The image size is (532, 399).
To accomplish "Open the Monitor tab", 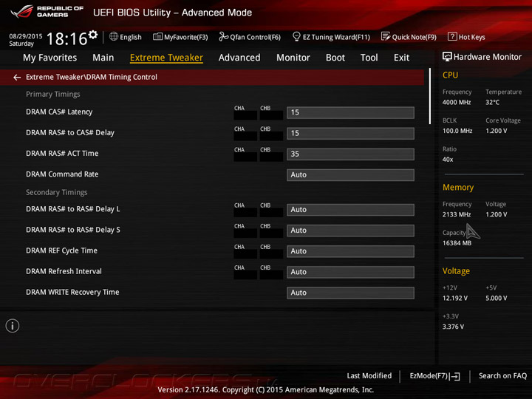I will [293, 58].
